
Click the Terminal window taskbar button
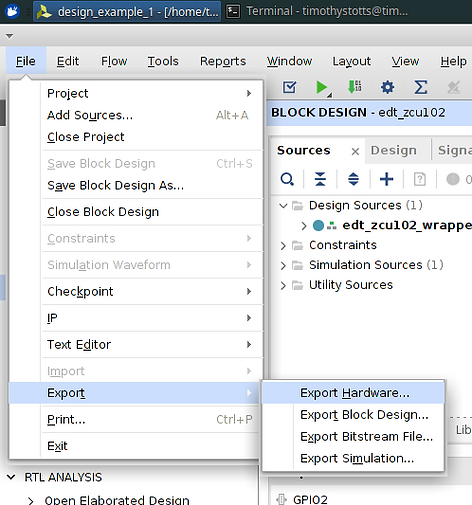coord(317,12)
